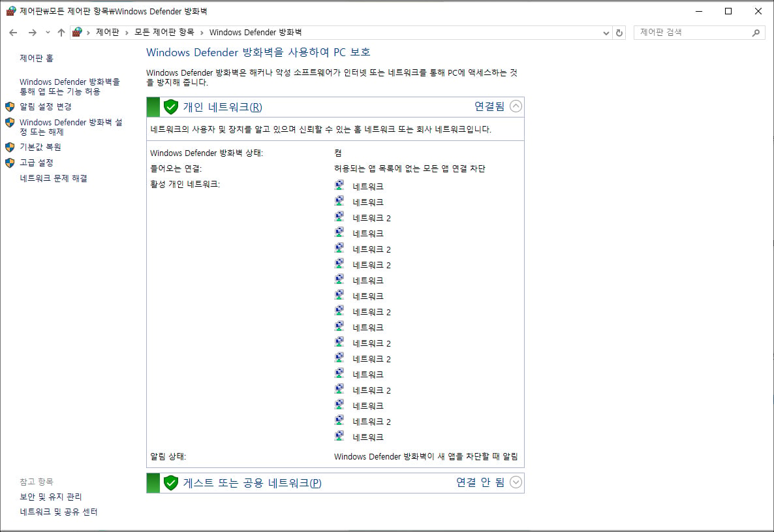Click 들어오는 연결 label
The height and width of the screenshot is (532, 774).
[x=176, y=169]
